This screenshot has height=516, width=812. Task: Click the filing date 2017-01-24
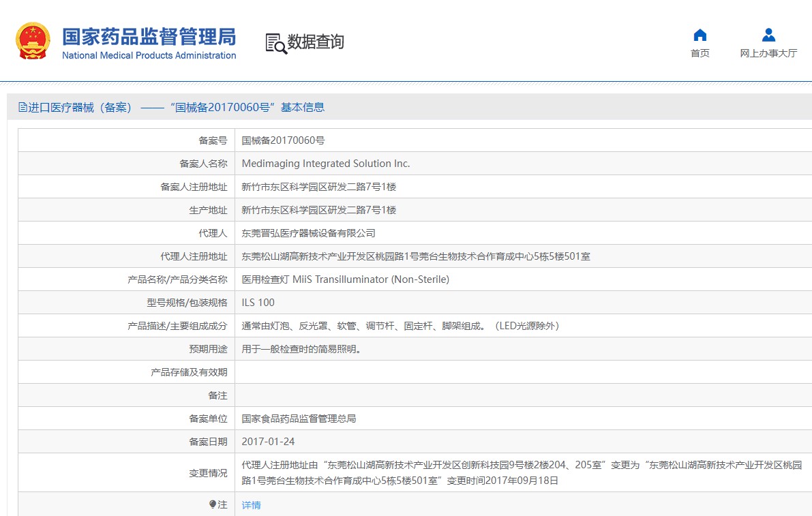pos(268,442)
